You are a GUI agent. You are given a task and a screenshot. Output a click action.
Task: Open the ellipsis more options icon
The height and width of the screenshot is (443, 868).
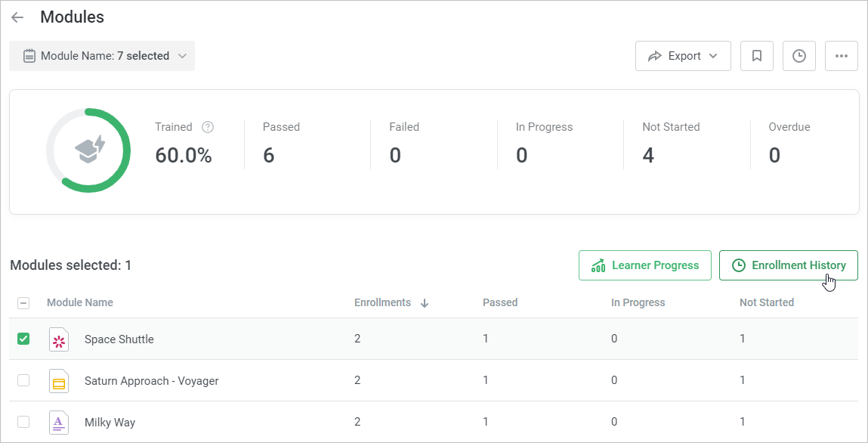tap(841, 55)
